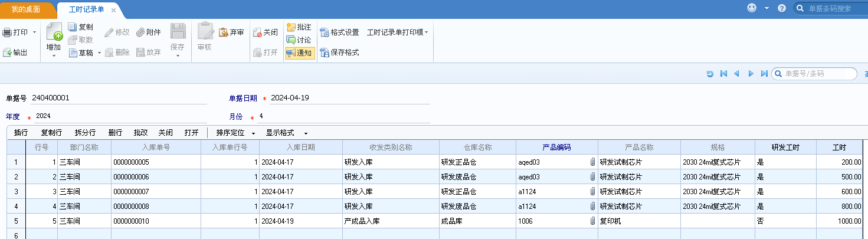868x239 pixels.
Task: Toggle the highlighted 通知 (Notify) button
Action: coord(299,53)
